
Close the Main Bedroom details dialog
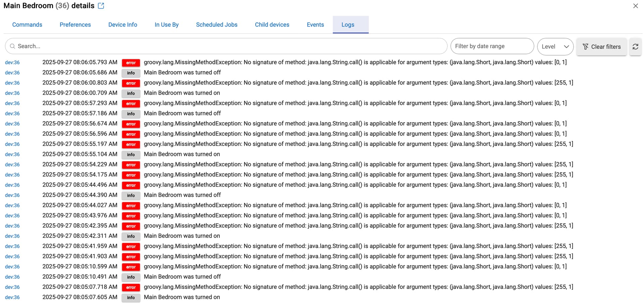[x=635, y=6]
